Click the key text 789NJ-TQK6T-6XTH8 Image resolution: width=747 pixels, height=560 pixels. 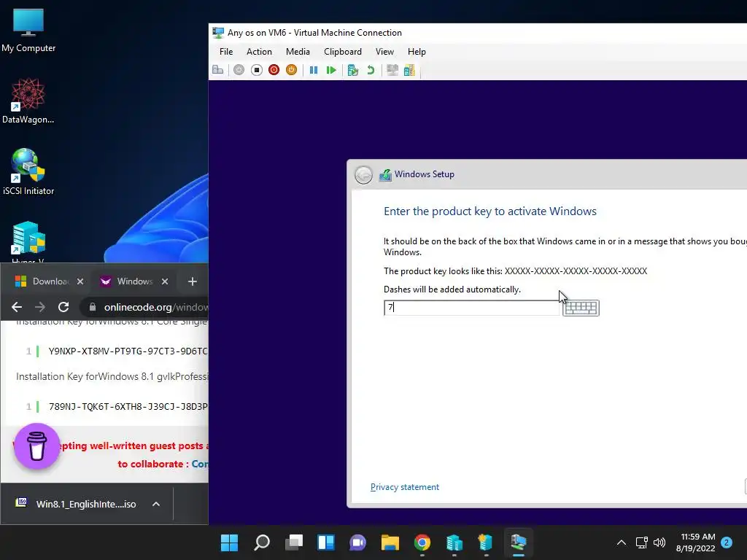[128, 407]
